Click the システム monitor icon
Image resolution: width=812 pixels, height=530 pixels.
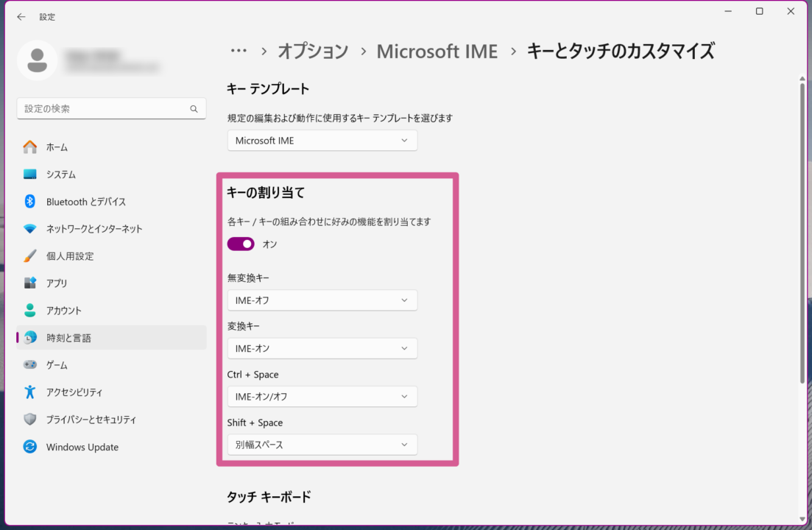30,174
